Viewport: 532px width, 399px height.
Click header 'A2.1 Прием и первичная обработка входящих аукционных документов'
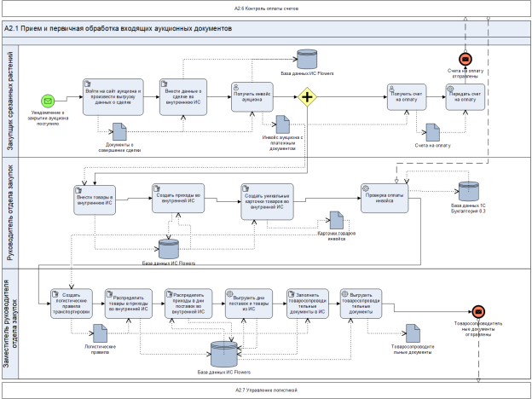[118, 28]
